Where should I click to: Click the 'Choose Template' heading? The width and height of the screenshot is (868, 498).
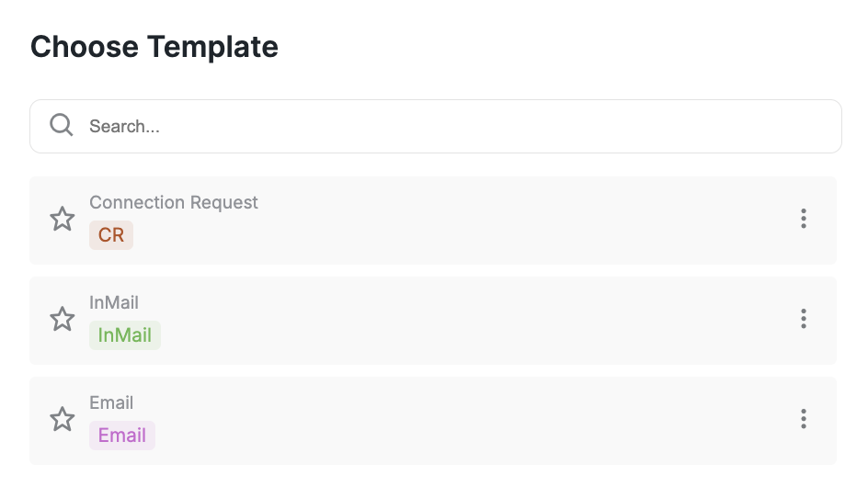tap(154, 47)
